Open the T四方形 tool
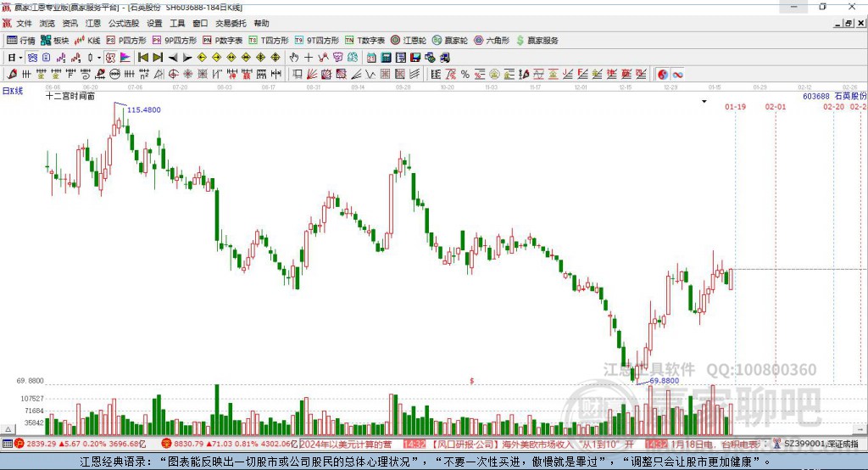The image size is (868, 470). click(269, 41)
